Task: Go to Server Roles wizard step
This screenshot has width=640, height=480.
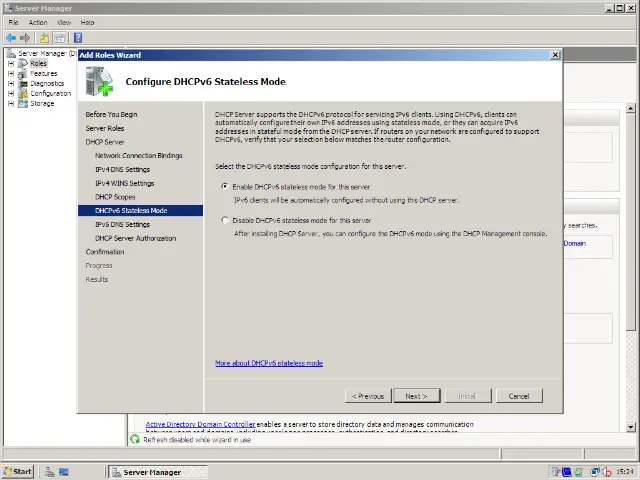Action: [x=105, y=128]
